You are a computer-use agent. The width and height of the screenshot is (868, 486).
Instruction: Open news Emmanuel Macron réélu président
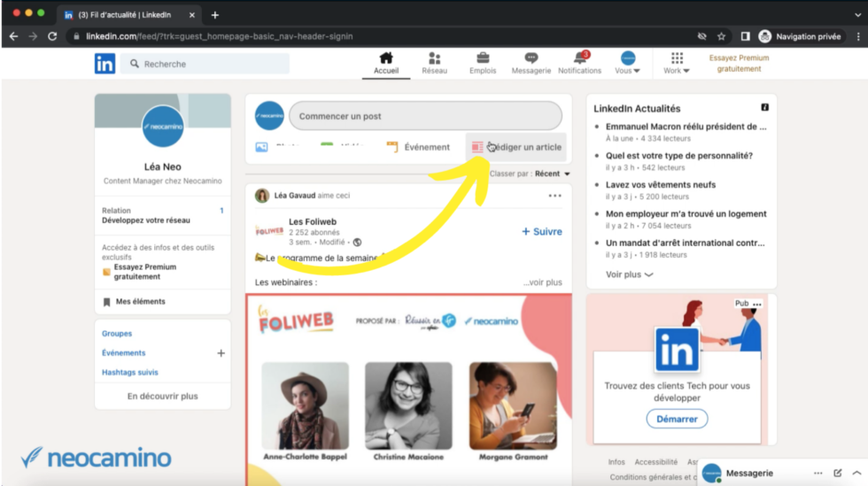[686, 127]
